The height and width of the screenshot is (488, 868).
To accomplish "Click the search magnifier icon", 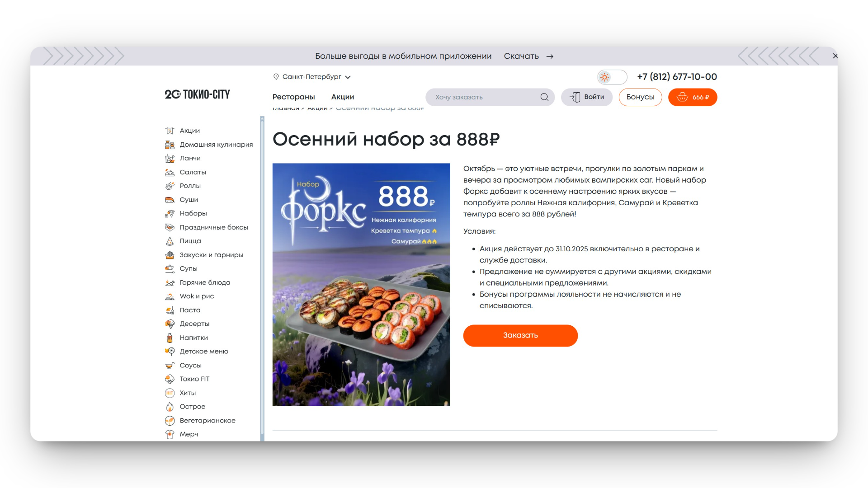I will click(x=544, y=97).
